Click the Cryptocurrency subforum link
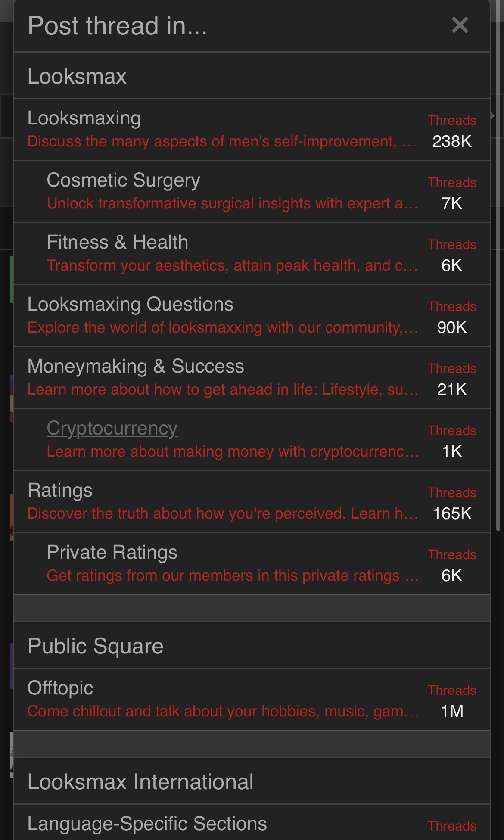 pyautogui.click(x=112, y=428)
